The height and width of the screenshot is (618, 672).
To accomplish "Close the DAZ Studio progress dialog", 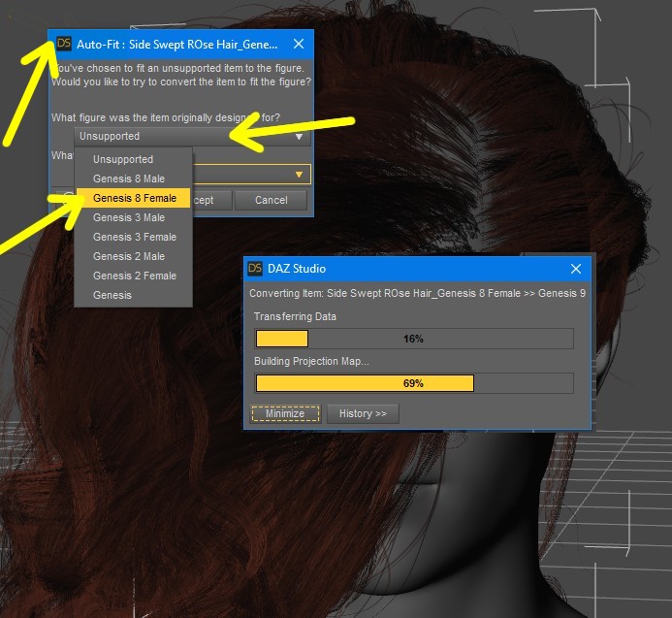I will point(576,269).
